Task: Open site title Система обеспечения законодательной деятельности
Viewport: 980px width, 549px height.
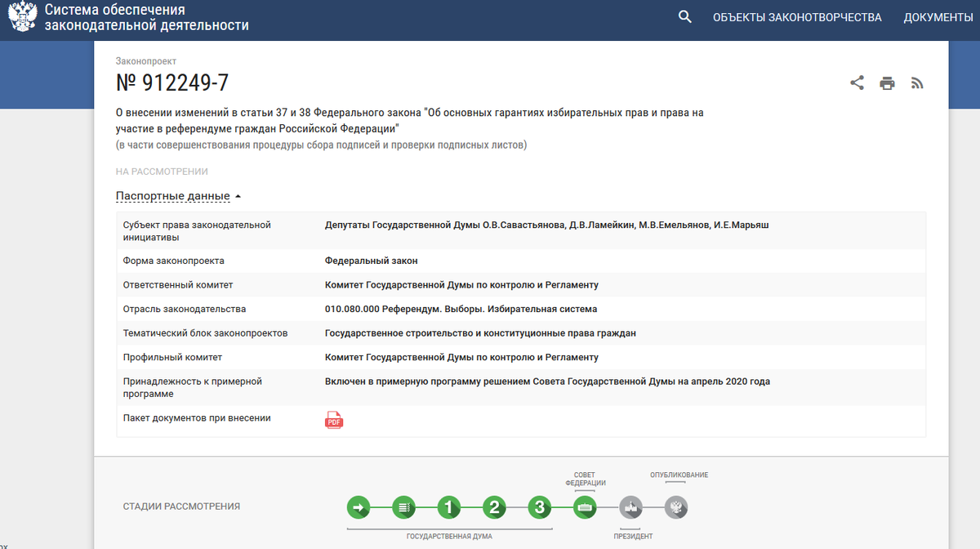Action: click(147, 18)
